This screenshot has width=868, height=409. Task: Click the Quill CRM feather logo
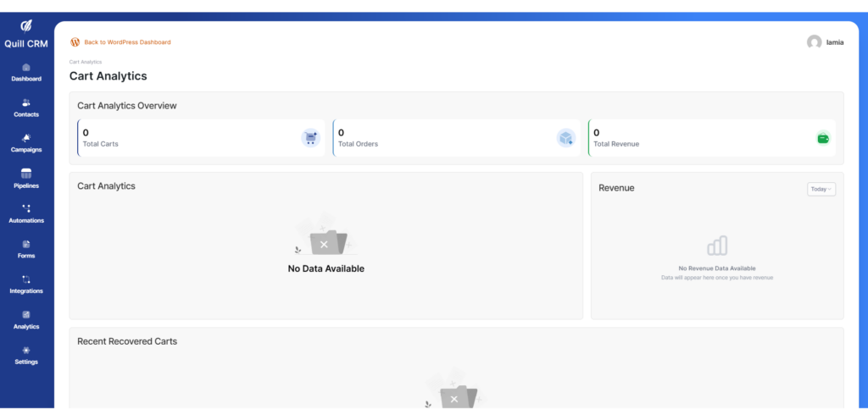tap(26, 25)
